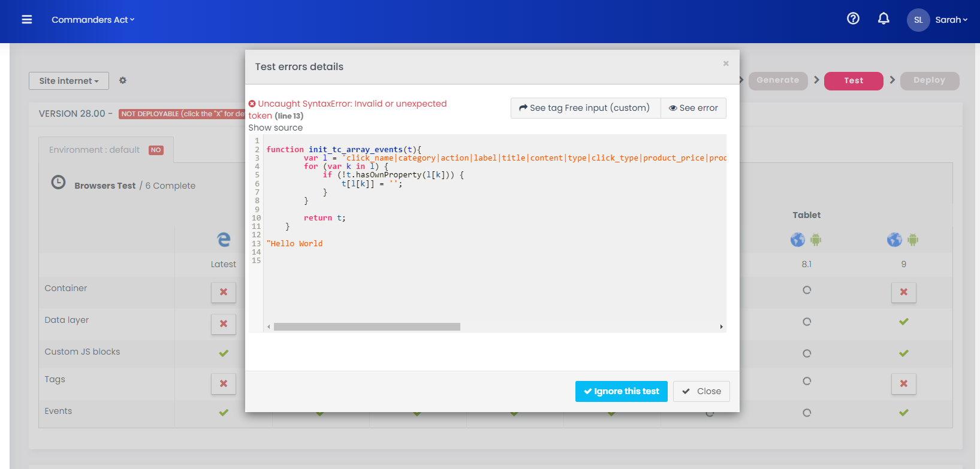Open the notifications bell
This screenshot has width=980, height=469.
point(883,19)
